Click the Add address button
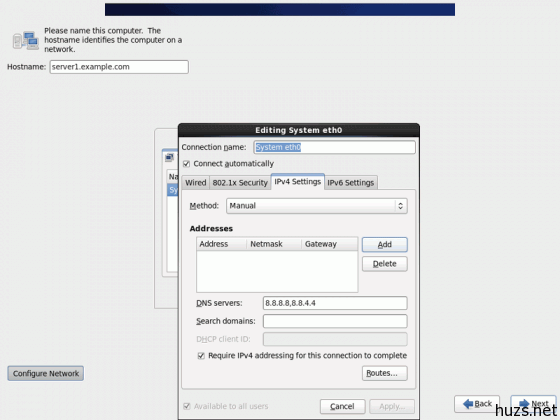 (385, 245)
